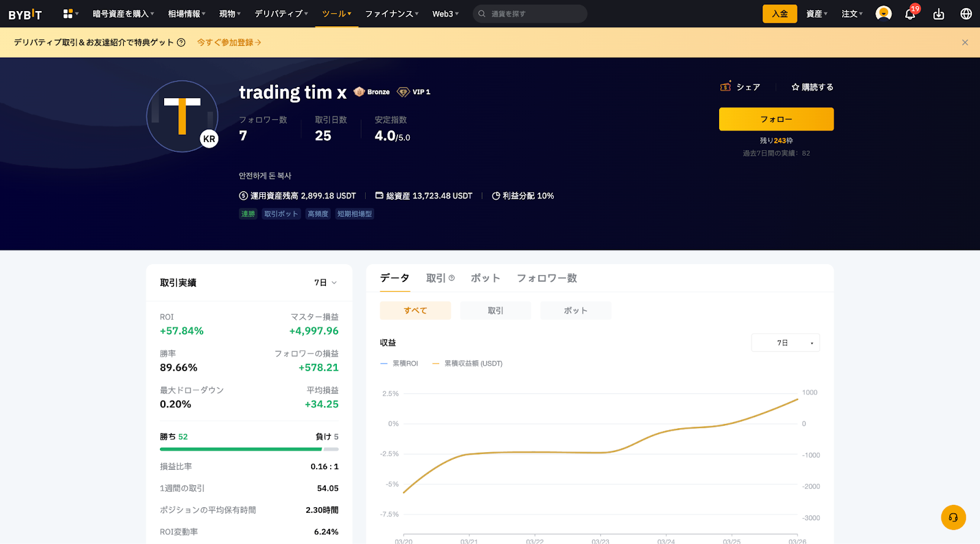Close the promotional banner
Image resolution: width=980 pixels, height=544 pixels.
965,42
